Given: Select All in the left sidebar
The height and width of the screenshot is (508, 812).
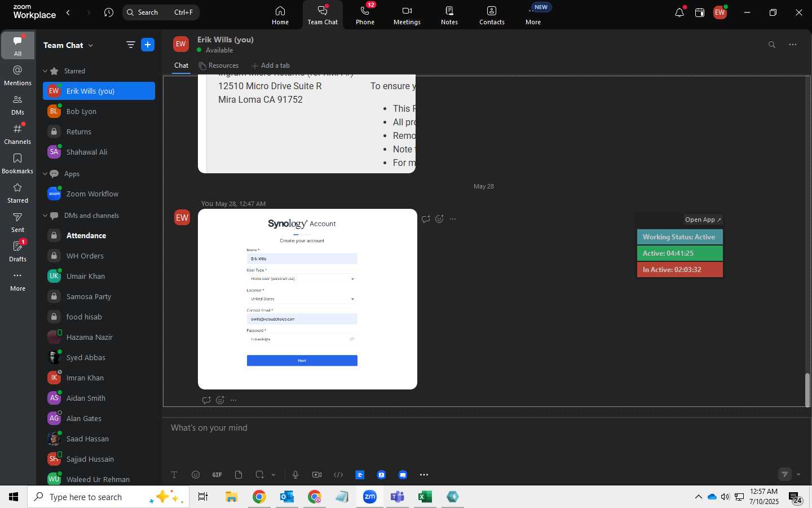Looking at the screenshot, I should (18, 45).
